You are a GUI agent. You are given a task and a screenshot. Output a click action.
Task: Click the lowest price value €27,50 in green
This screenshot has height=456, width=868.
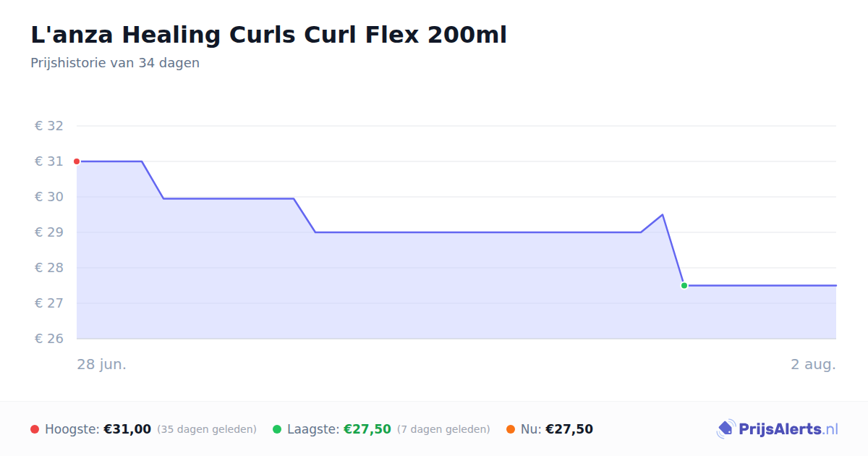[x=367, y=429]
